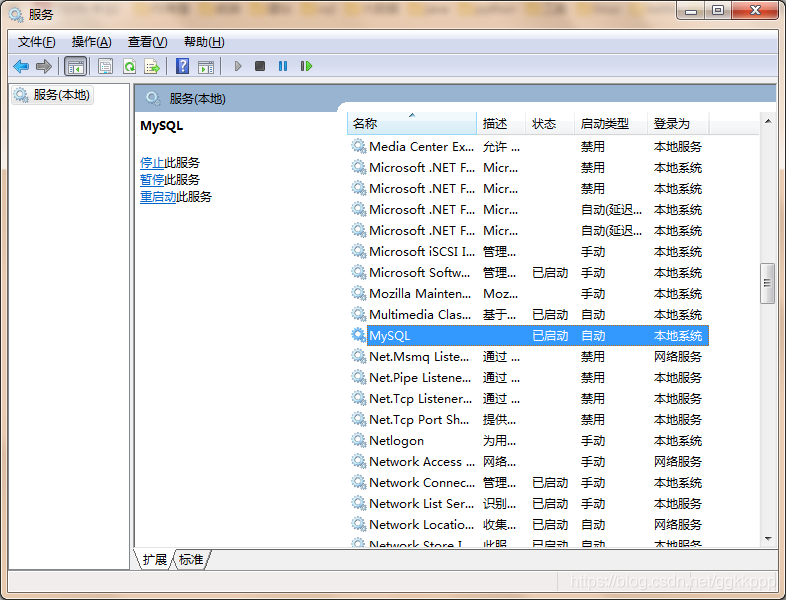Click gear icon beside Multimedia Clas...

358,314
